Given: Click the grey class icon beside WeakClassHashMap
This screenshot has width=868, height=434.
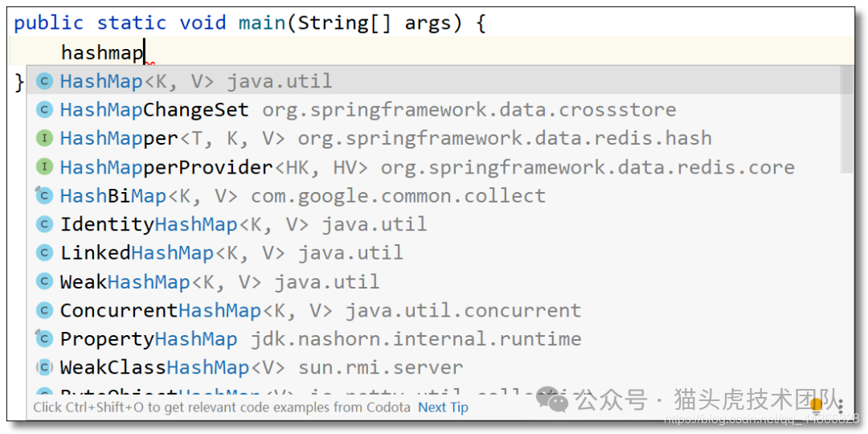Looking at the screenshot, I should 43,367.
